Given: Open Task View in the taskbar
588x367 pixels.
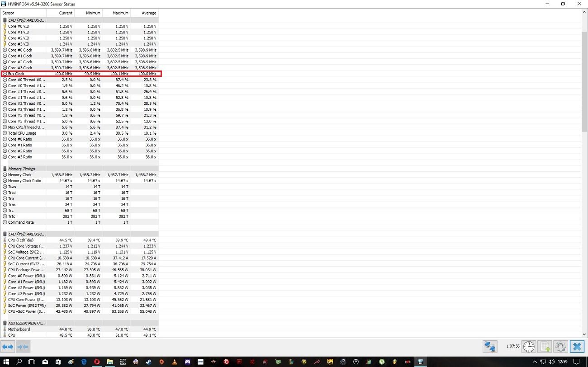Looking at the screenshot, I should tap(32, 362).
